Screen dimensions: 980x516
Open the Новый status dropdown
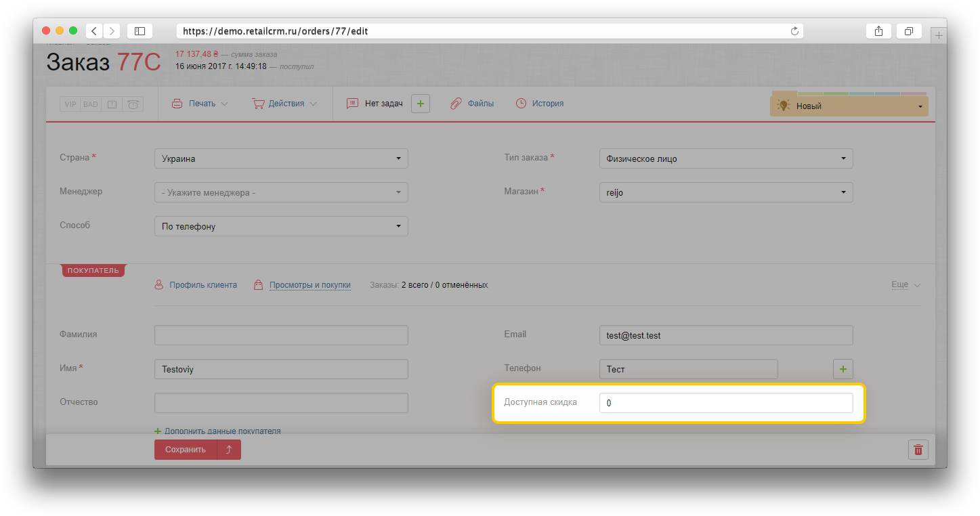(849, 106)
